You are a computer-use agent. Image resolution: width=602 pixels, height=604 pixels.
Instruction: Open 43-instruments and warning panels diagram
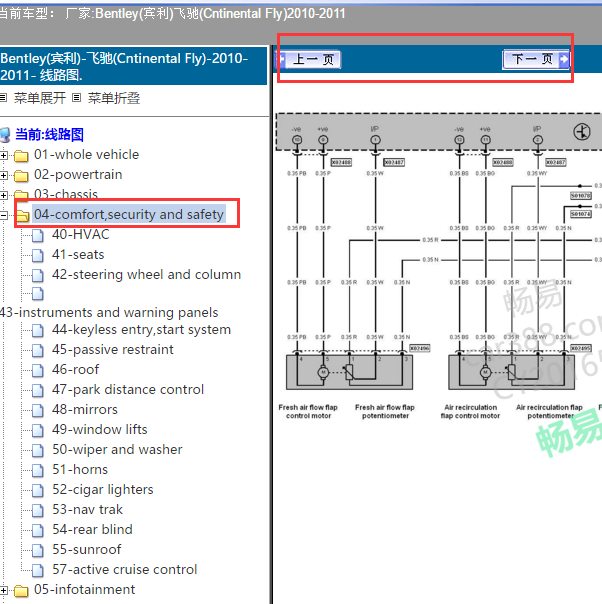[x=109, y=312]
